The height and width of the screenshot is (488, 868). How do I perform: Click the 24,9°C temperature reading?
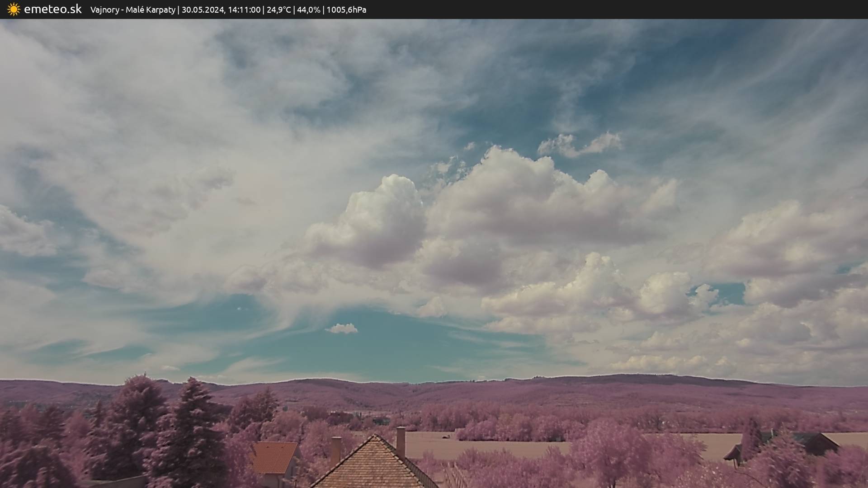(278, 10)
